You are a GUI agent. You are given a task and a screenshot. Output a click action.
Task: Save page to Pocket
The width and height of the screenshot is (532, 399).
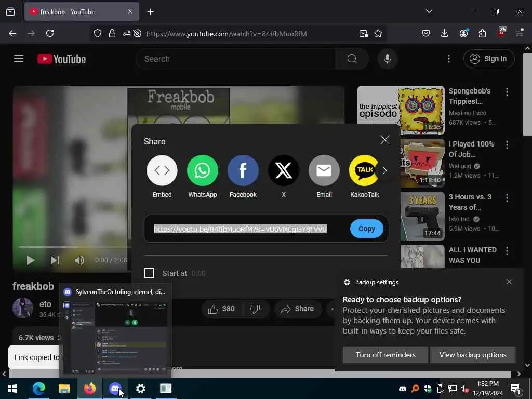(x=426, y=33)
